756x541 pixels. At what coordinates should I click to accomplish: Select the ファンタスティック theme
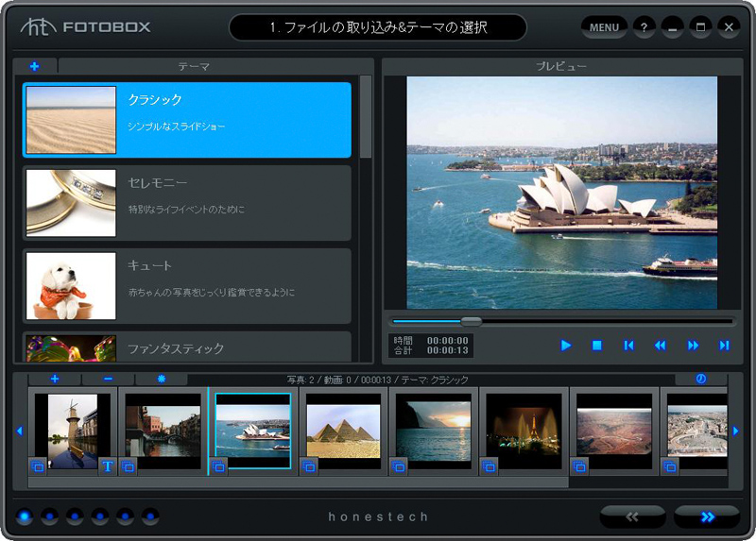coord(186,347)
